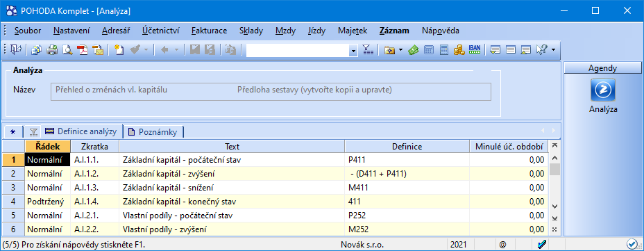Click the year 2021 in the status bar
Image resolution: width=644 pixels, height=251 pixels.
pyautogui.click(x=458, y=245)
